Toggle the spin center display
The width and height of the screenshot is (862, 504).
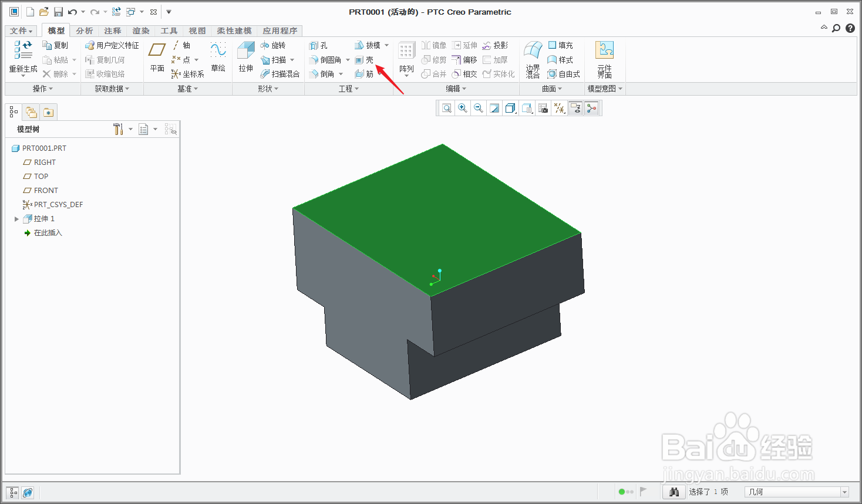click(x=591, y=108)
